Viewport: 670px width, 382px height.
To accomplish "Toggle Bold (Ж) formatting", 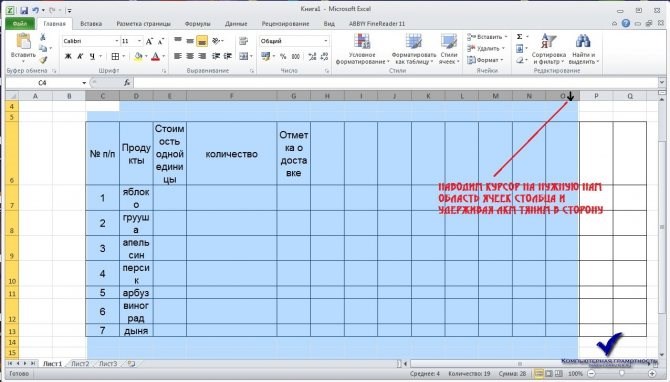I will 68,56.
